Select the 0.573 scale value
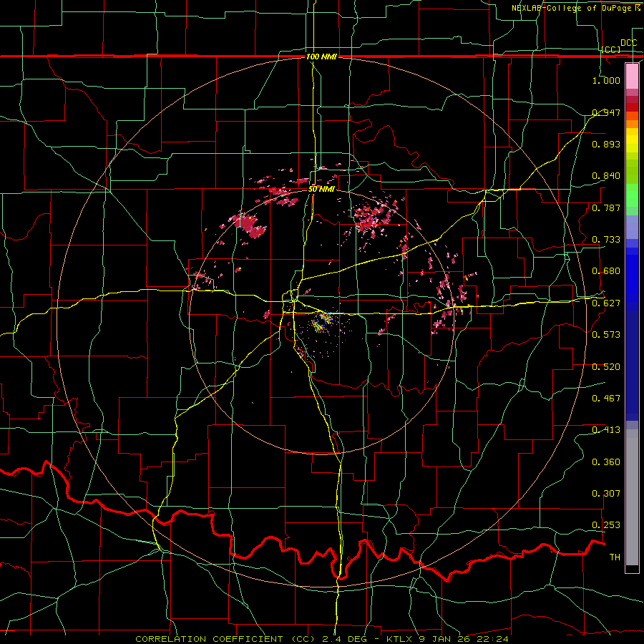This screenshot has height=644, width=644. (x=606, y=335)
